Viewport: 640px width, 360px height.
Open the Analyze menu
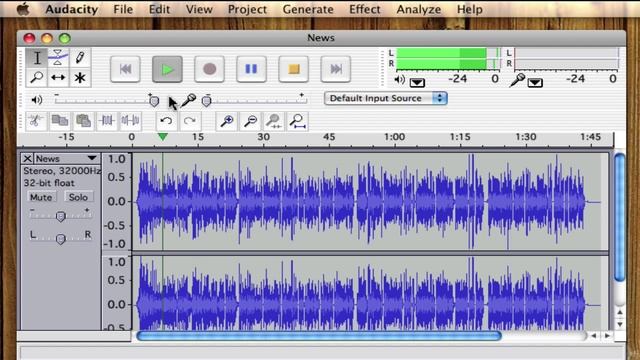(x=418, y=9)
